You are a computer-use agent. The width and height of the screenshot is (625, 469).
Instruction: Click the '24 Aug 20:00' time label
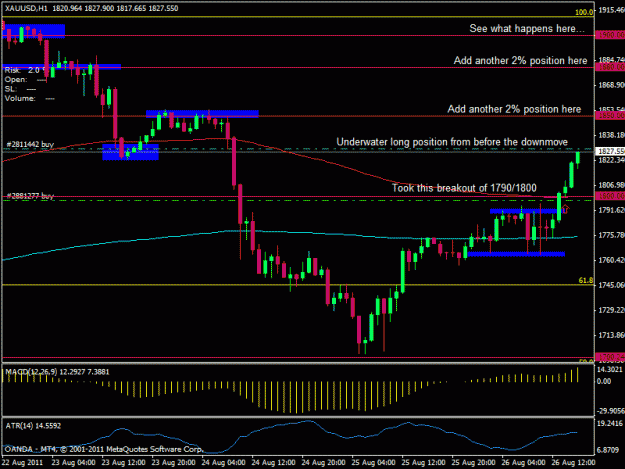(x=323, y=463)
